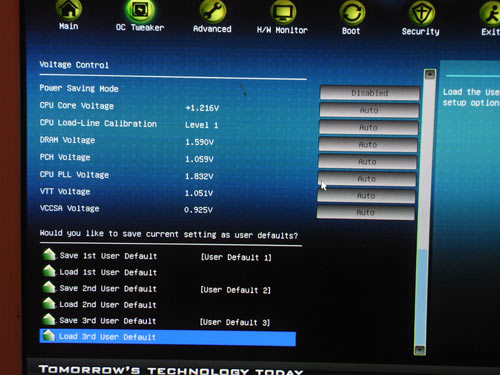Open Power Saving Mode Disabled dropdown
This screenshot has width=500, height=375.
370,93
